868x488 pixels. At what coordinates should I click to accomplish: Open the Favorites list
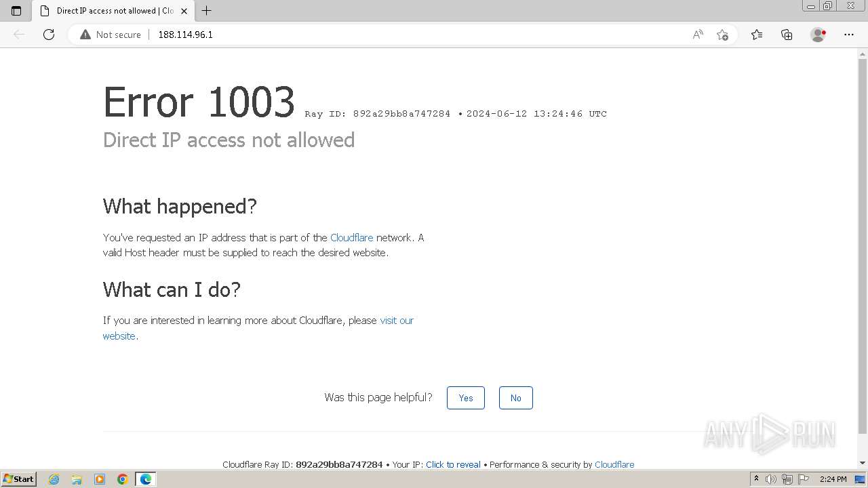(x=757, y=35)
